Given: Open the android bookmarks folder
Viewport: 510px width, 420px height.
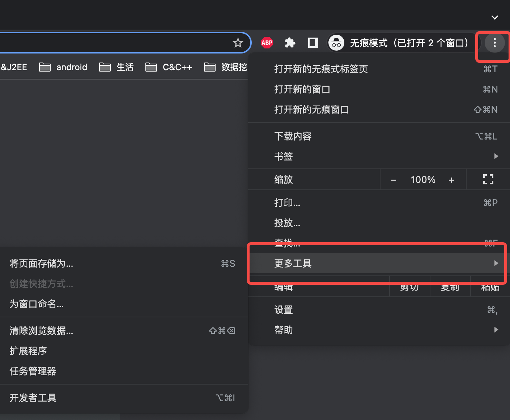Looking at the screenshot, I should (x=63, y=67).
